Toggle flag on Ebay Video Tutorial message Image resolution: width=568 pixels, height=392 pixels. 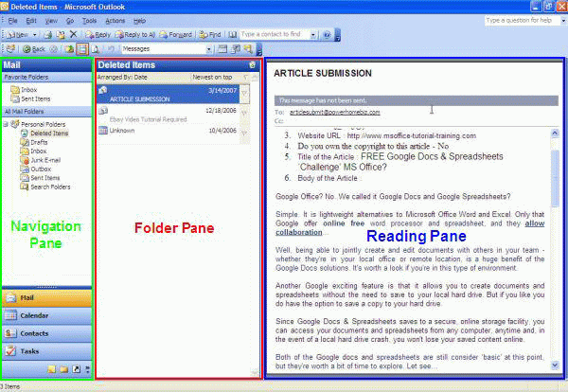[245, 113]
